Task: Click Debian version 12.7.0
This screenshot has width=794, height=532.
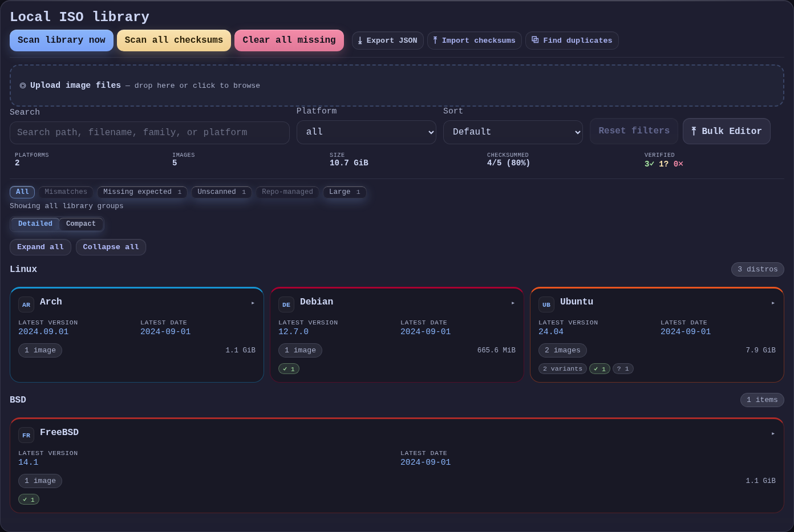Action: 293,332
